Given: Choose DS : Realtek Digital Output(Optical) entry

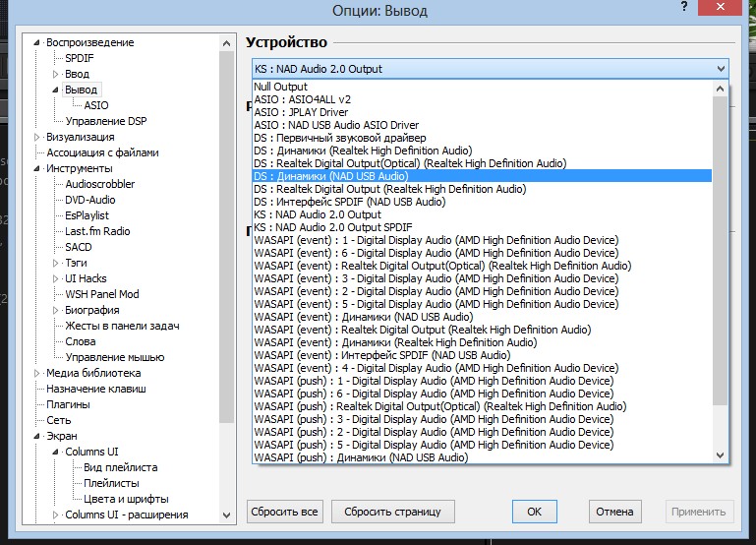Looking at the screenshot, I should point(482,163).
